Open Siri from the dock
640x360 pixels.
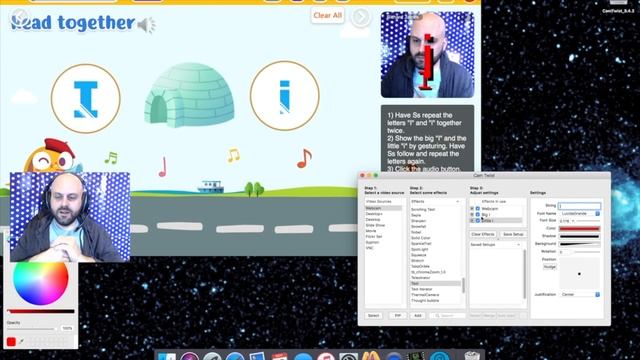[189, 356]
